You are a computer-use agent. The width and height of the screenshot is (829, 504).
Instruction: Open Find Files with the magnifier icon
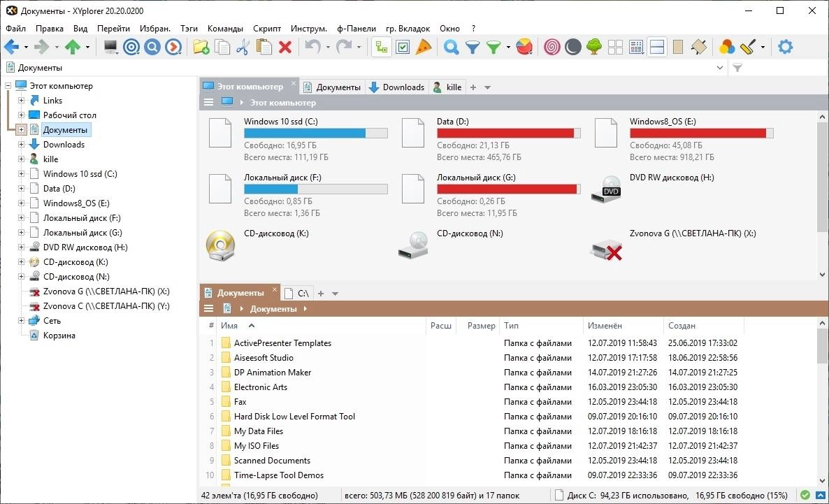coord(451,47)
